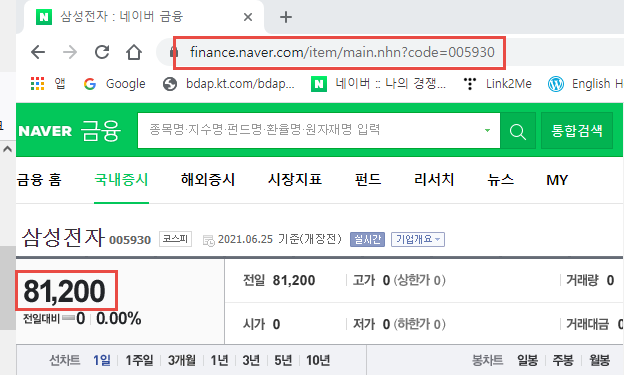Viewport: 624px width, 375px height.
Task: Click the clock icon beside the date
Action: tap(209, 240)
